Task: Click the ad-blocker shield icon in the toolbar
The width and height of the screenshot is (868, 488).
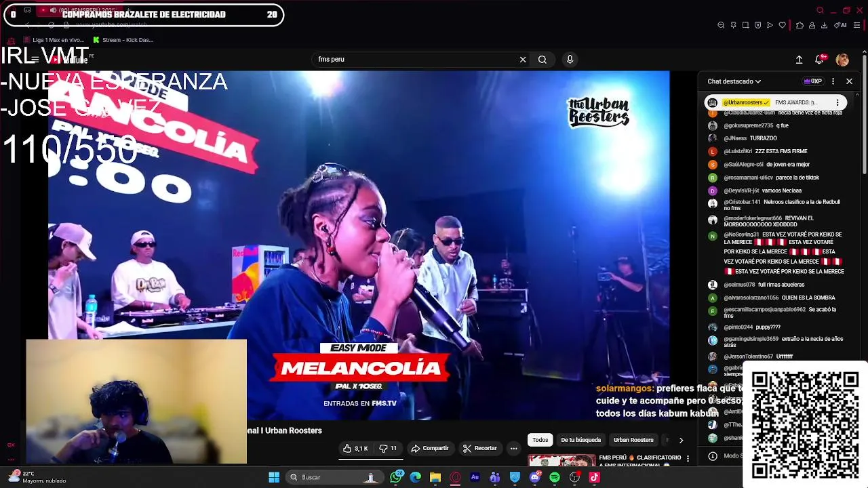Action: point(757,25)
